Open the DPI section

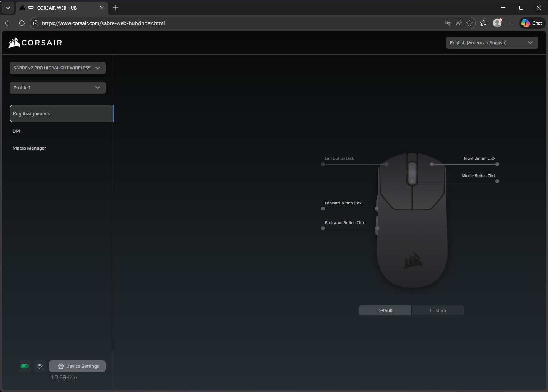(17, 131)
